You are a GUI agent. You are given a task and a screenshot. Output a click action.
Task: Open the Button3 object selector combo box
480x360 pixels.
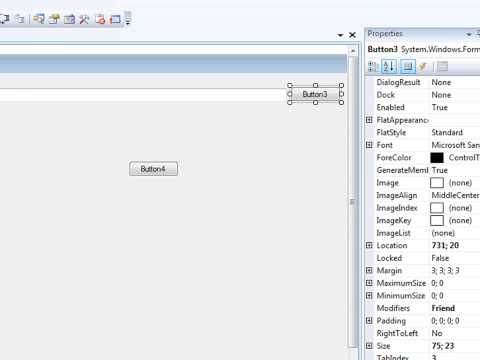[x=423, y=49]
